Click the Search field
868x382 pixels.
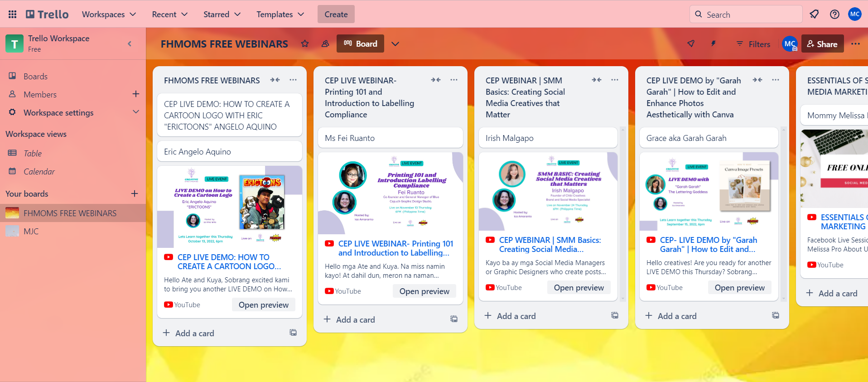[746, 15]
